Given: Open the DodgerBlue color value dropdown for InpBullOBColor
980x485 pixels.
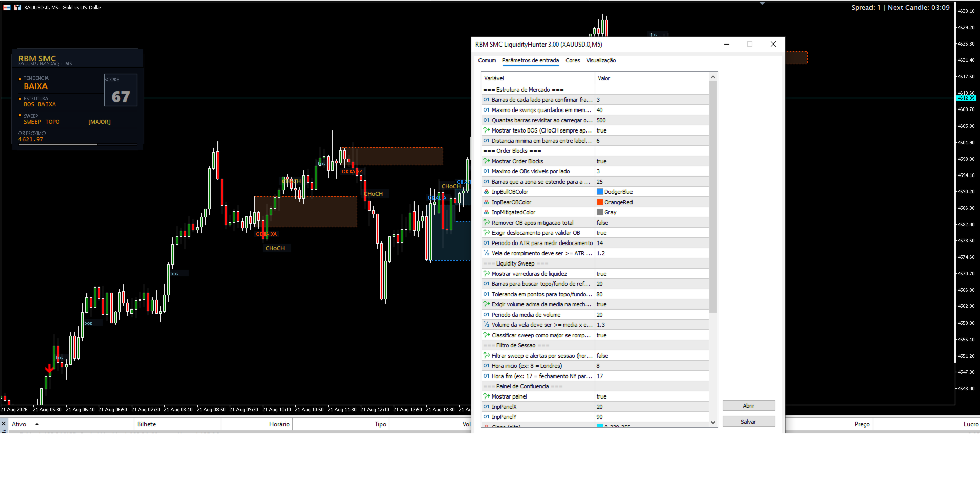Looking at the screenshot, I should pyautogui.click(x=652, y=192).
